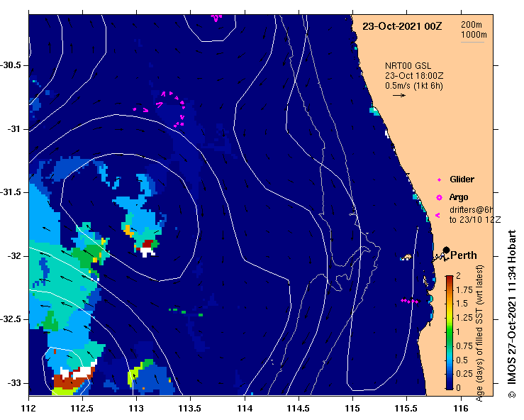Click the color bar value 2
This screenshot has width=524, height=420.
[x=458, y=275]
